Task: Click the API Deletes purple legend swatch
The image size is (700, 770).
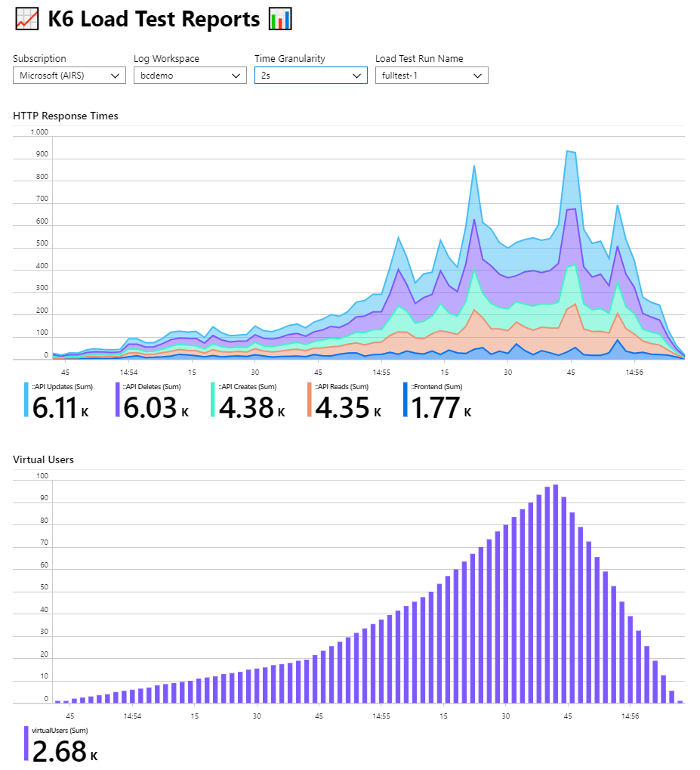Action: point(118,400)
